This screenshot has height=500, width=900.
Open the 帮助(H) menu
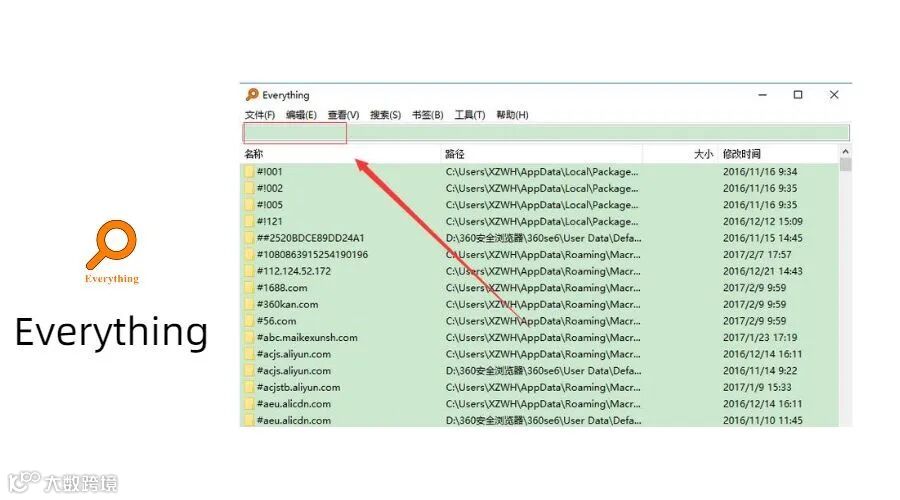tap(512, 115)
